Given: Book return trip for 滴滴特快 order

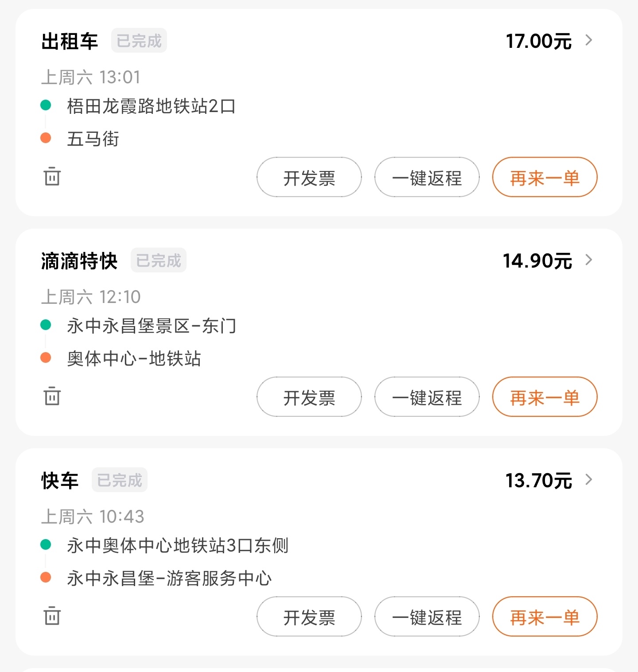Looking at the screenshot, I should pos(427,397).
